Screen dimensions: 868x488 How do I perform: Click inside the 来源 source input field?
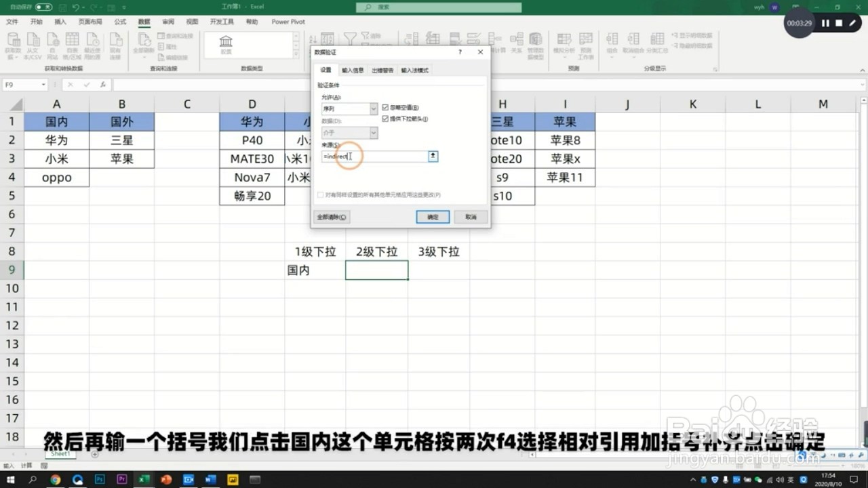pos(374,156)
